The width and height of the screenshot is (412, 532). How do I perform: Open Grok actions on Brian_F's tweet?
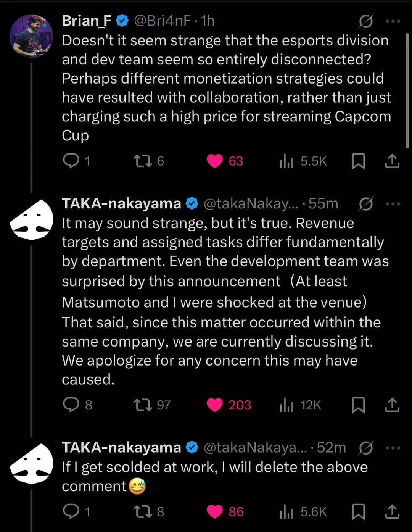[365, 21]
